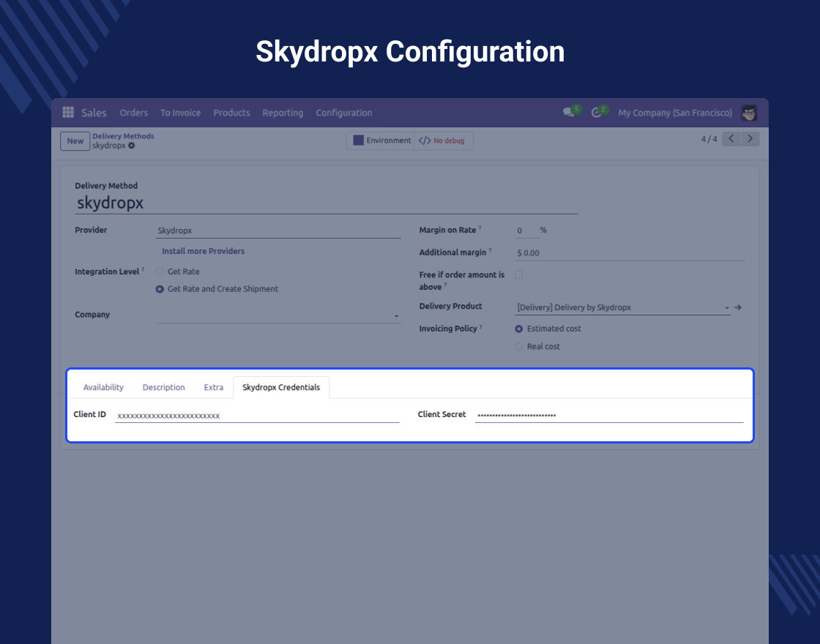Click the 4 / 4 record pager
Viewport: 820px width, 644px height.
709,139
